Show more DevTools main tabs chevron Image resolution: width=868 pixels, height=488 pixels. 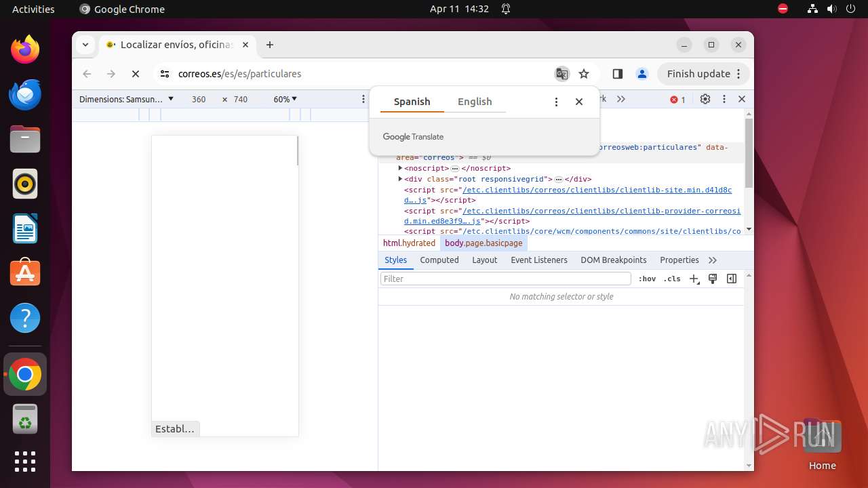click(x=620, y=99)
